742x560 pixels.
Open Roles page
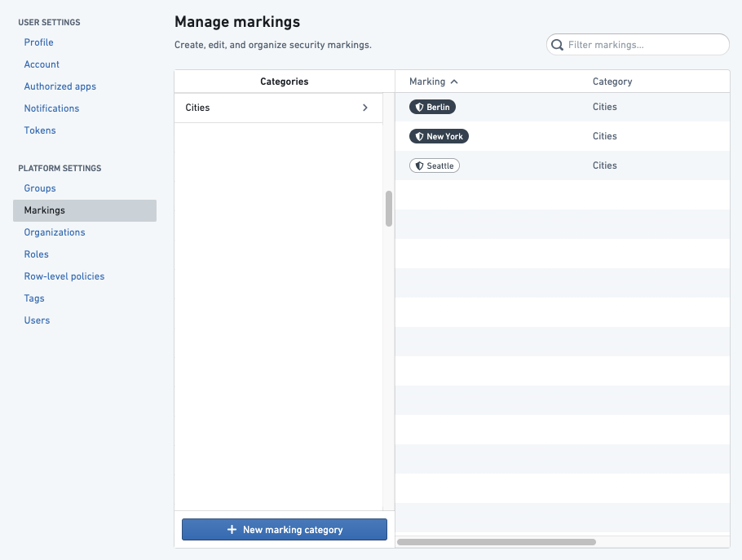(x=37, y=254)
